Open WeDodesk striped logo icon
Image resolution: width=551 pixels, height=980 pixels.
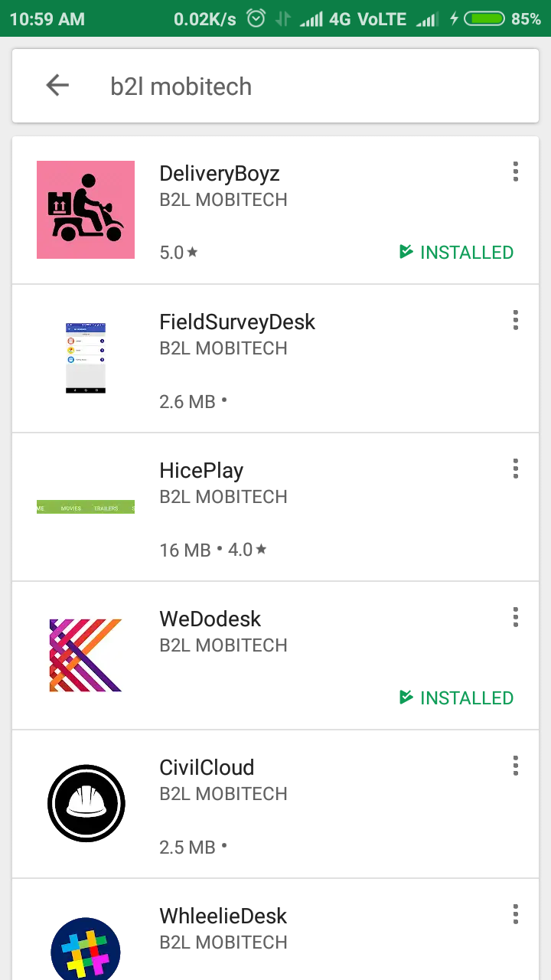pyautogui.click(x=86, y=655)
